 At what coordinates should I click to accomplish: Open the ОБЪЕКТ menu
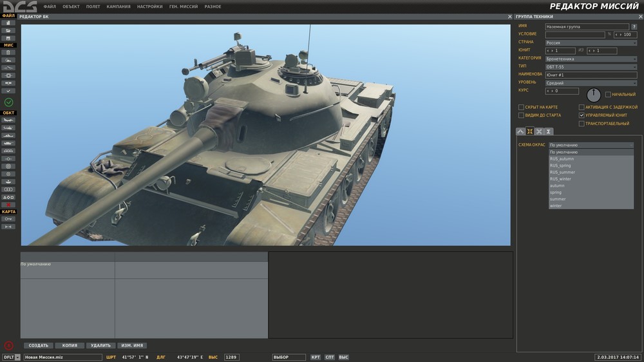pyautogui.click(x=71, y=6)
